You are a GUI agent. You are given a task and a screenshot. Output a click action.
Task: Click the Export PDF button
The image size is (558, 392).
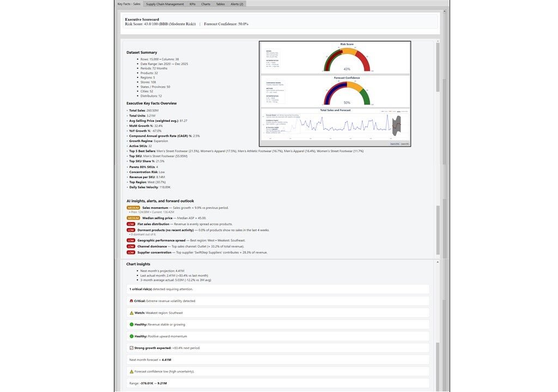405,144
